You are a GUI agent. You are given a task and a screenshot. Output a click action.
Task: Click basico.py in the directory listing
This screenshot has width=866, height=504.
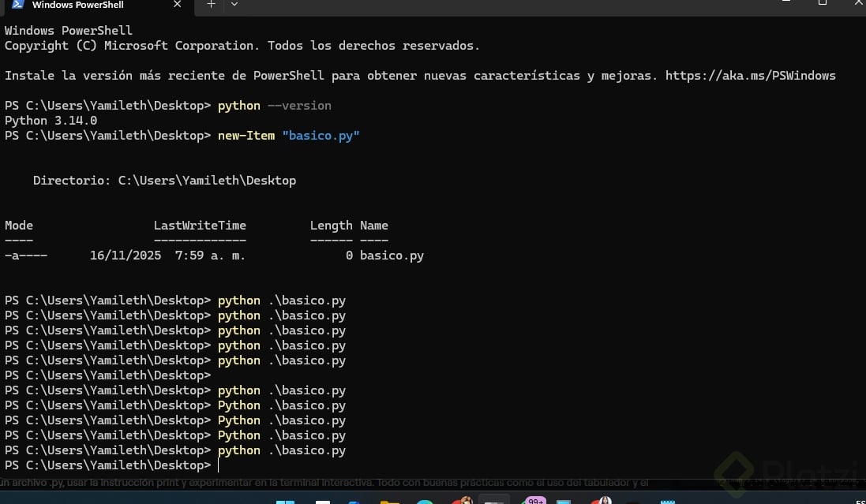click(392, 256)
